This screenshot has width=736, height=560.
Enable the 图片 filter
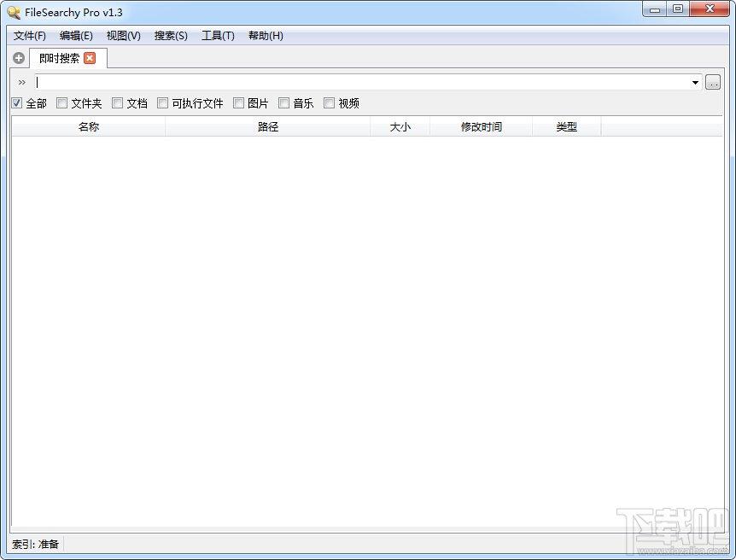click(x=238, y=102)
